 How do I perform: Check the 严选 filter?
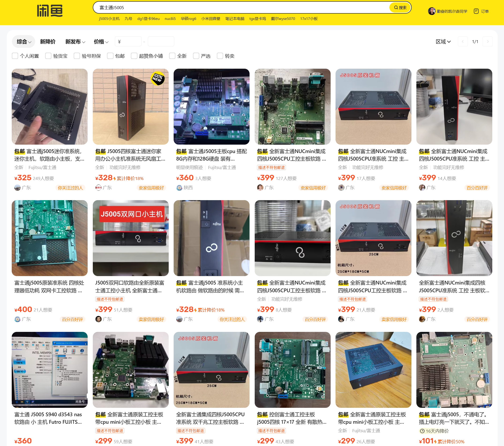196,56
